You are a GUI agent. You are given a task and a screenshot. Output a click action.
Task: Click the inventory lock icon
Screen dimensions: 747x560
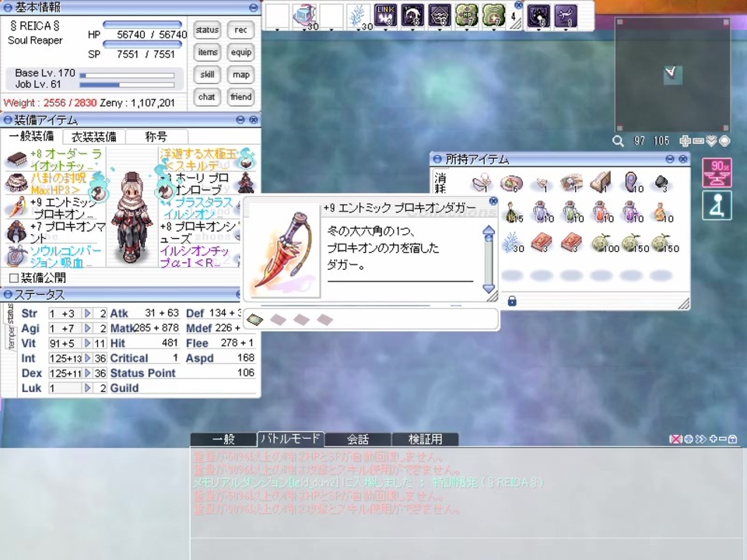point(512,301)
